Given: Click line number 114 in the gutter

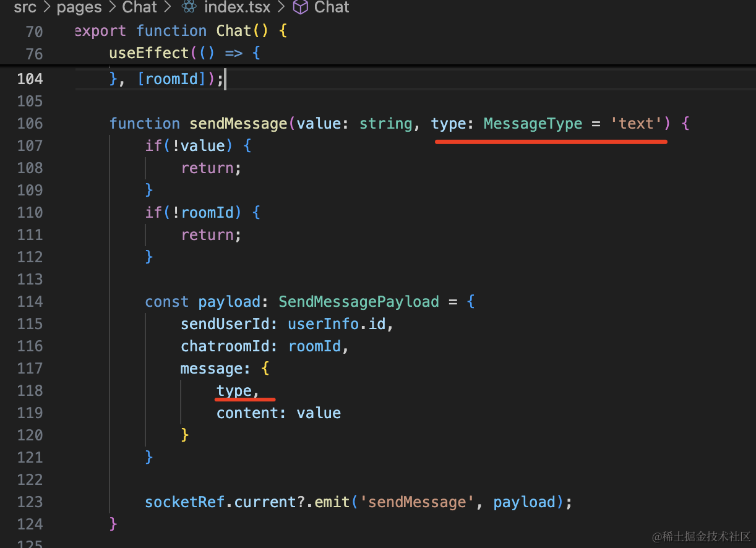Looking at the screenshot, I should (30, 301).
